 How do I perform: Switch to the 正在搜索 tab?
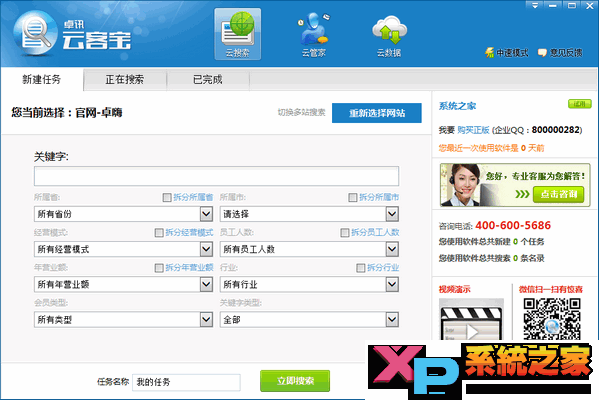(x=125, y=79)
